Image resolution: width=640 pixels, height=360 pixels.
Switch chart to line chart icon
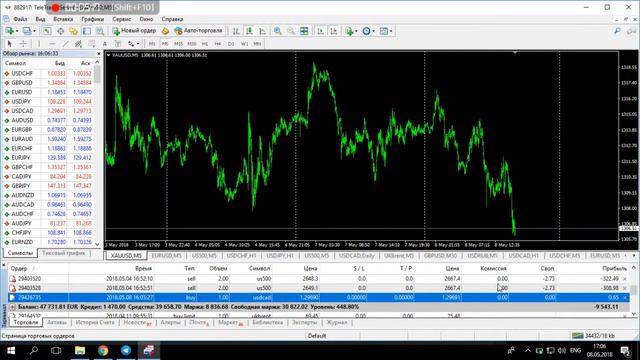[262, 31]
